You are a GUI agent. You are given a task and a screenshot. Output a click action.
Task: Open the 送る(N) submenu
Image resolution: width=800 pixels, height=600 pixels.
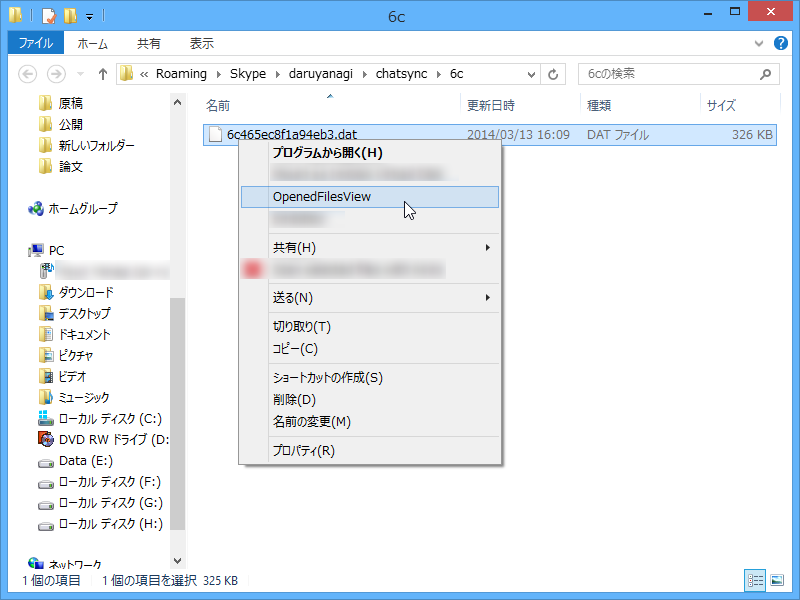pyautogui.click(x=369, y=297)
